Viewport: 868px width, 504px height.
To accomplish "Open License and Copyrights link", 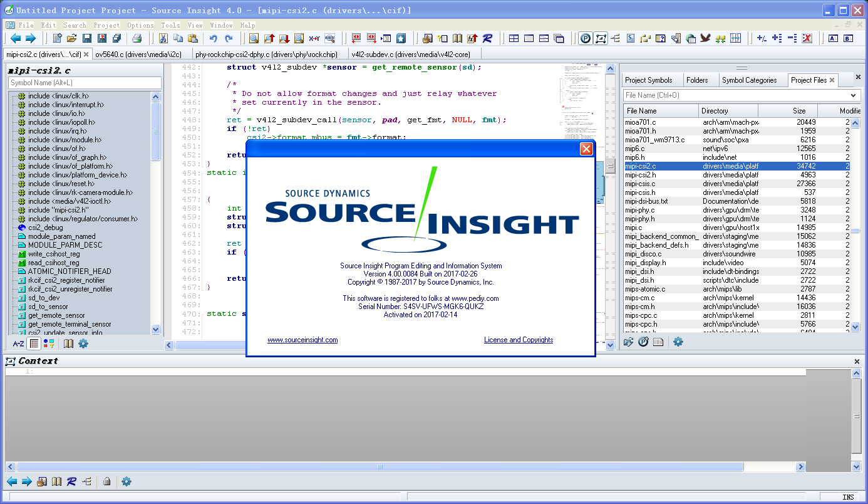I will [519, 340].
